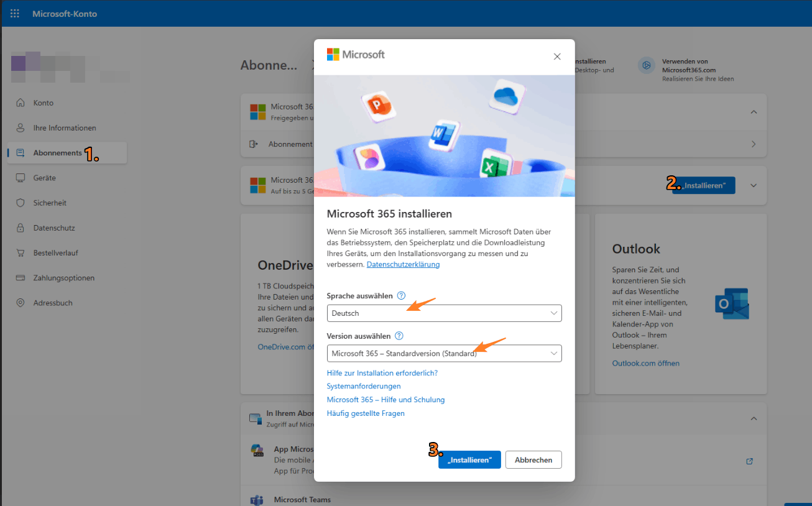Click the Zahlungsoptionen card icon
Image resolution: width=812 pixels, height=506 pixels.
(21, 278)
